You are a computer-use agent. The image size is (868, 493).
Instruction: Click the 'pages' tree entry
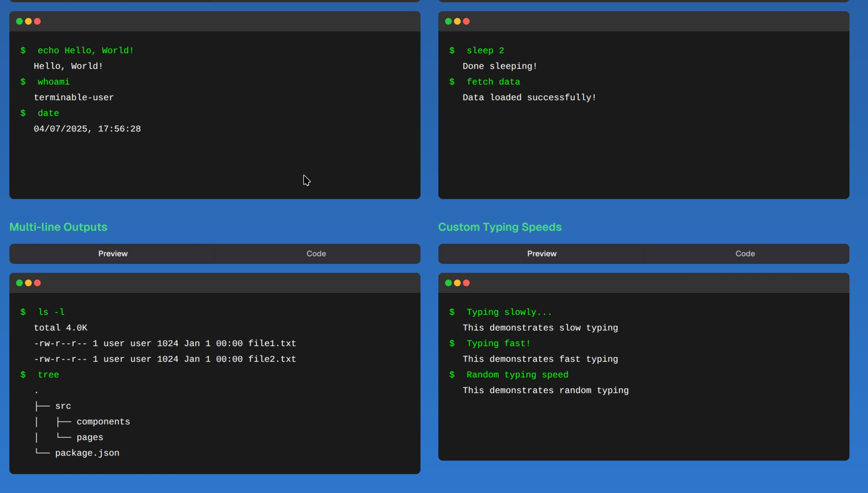[x=90, y=437]
